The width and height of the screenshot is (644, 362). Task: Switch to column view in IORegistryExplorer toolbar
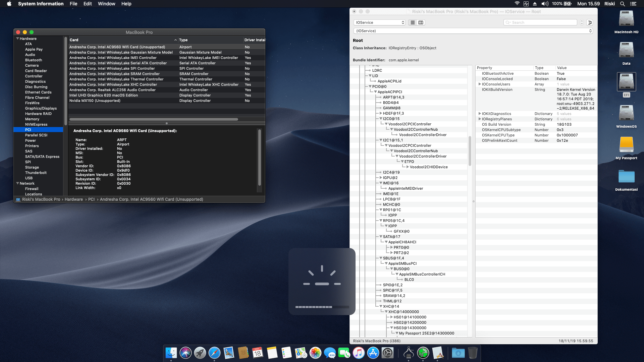421,22
